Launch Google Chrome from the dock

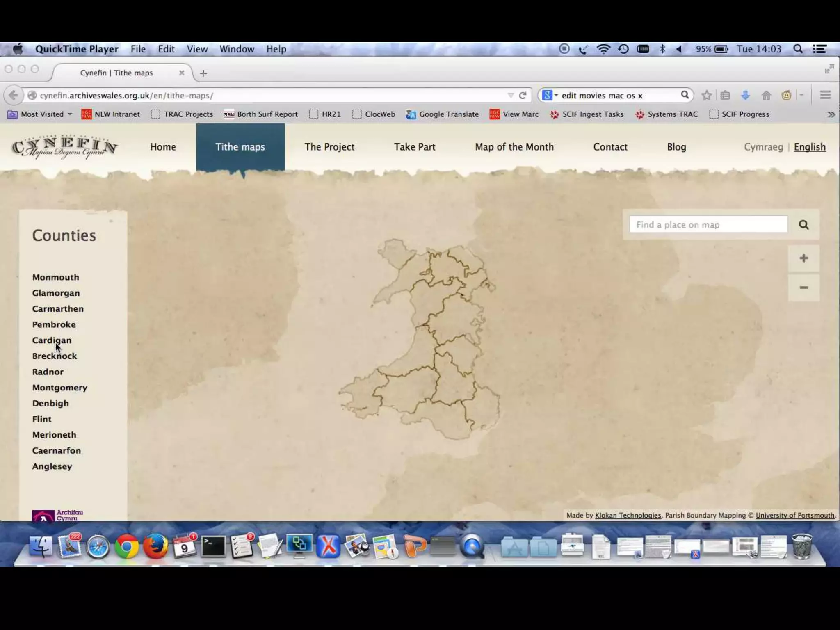coord(126,547)
